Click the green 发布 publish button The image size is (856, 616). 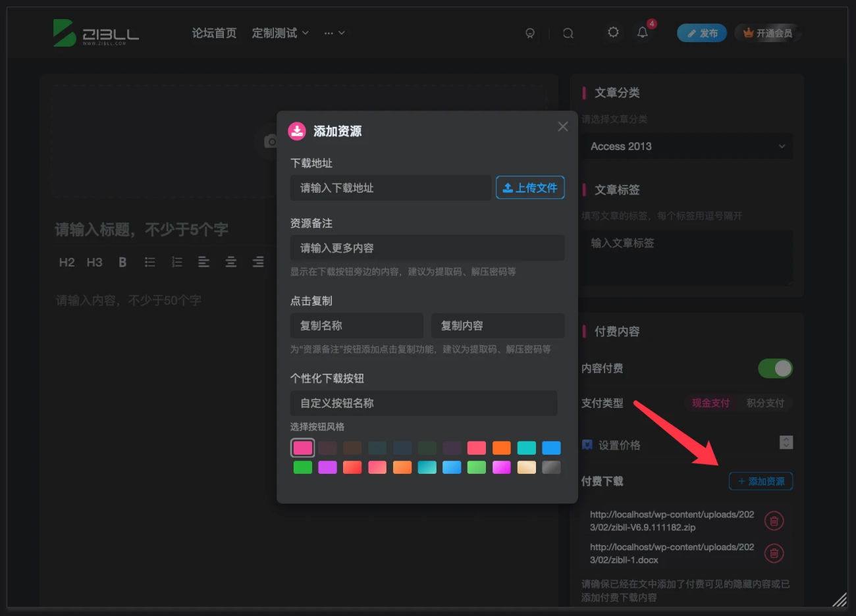click(x=701, y=32)
